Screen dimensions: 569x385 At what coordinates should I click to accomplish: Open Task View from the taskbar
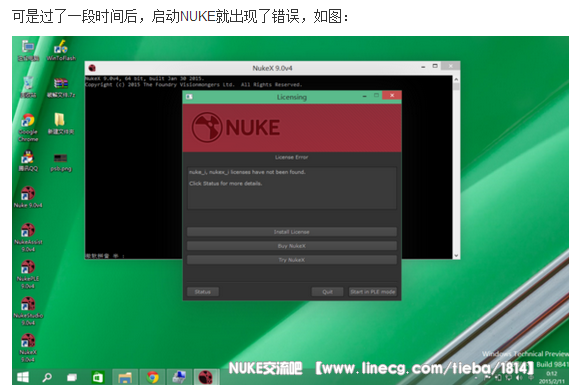pyautogui.click(x=72, y=377)
